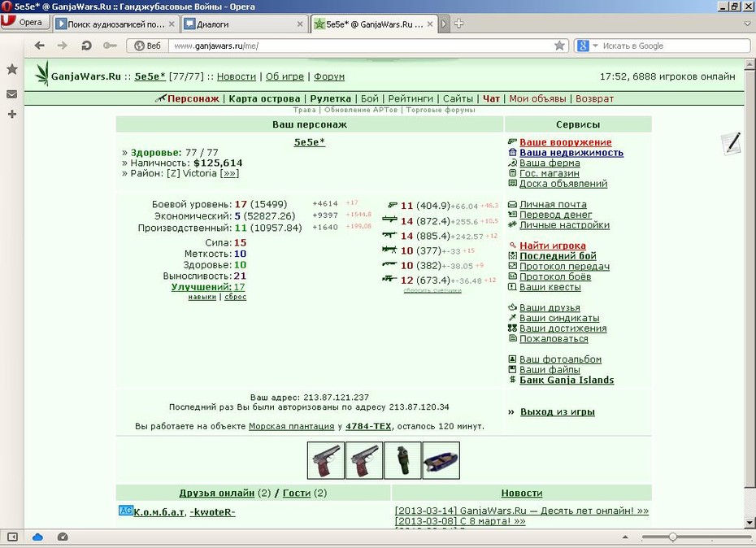Open the Рейтинги menu item
756x548 pixels.
click(411, 99)
